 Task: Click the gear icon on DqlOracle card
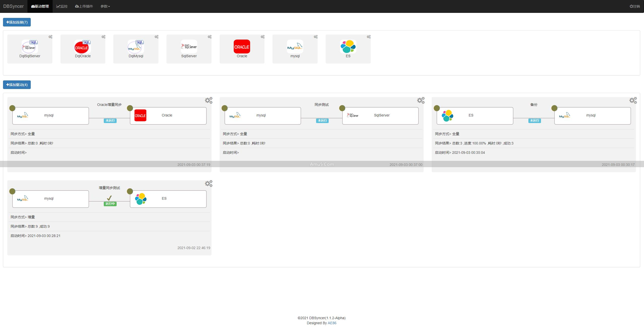(104, 37)
